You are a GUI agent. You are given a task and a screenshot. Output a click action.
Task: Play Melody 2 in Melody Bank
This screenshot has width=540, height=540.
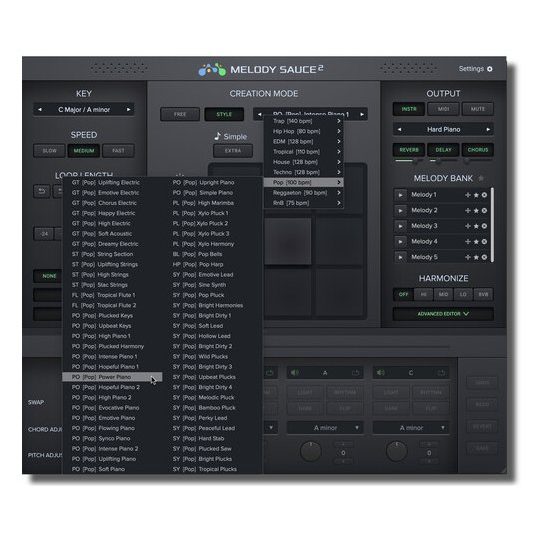(x=400, y=211)
